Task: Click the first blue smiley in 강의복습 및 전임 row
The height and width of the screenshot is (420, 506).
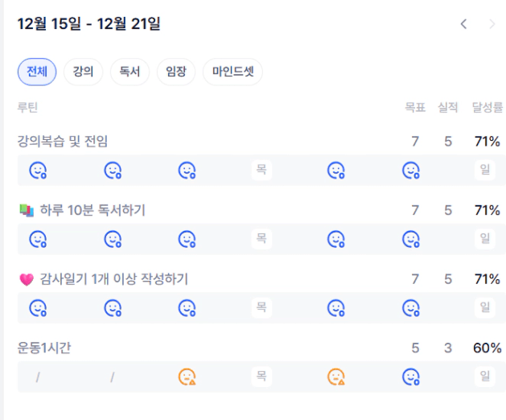Action: pos(38,170)
